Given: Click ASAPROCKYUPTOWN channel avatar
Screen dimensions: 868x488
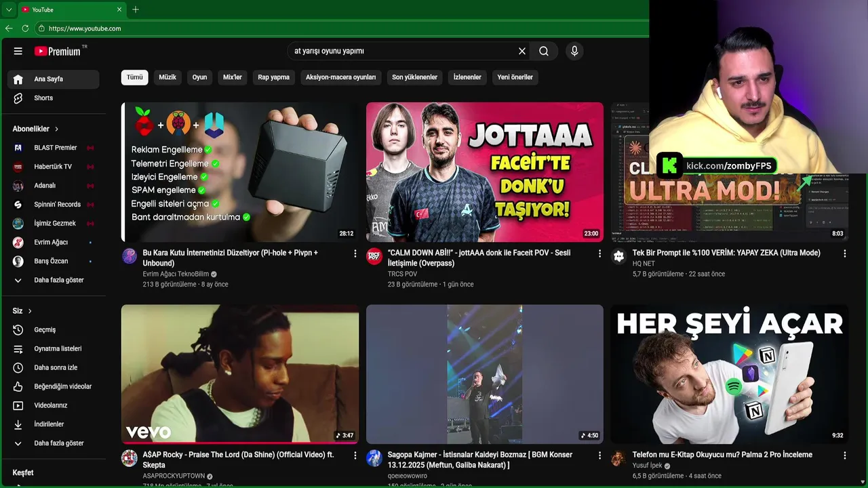Looking at the screenshot, I should point(130,458).
